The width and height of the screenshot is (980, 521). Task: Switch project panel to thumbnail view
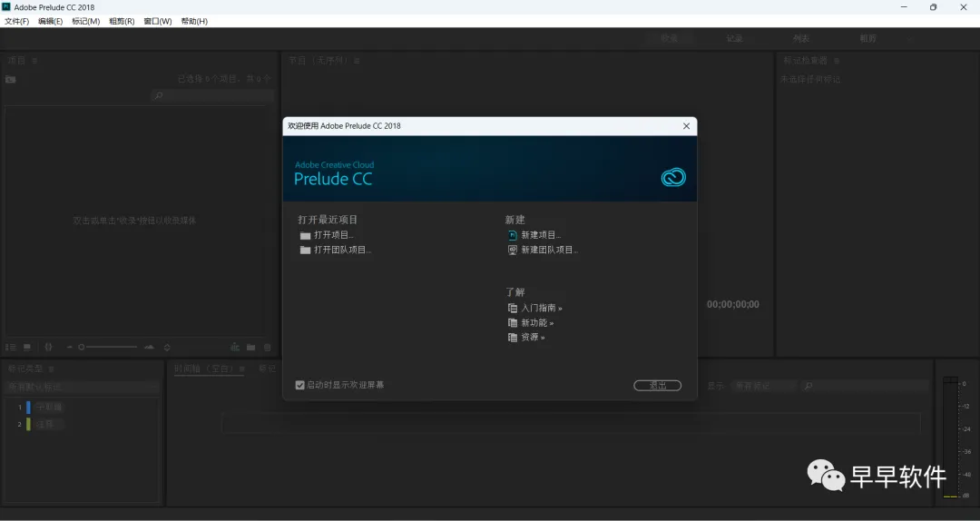pos(27,347)
